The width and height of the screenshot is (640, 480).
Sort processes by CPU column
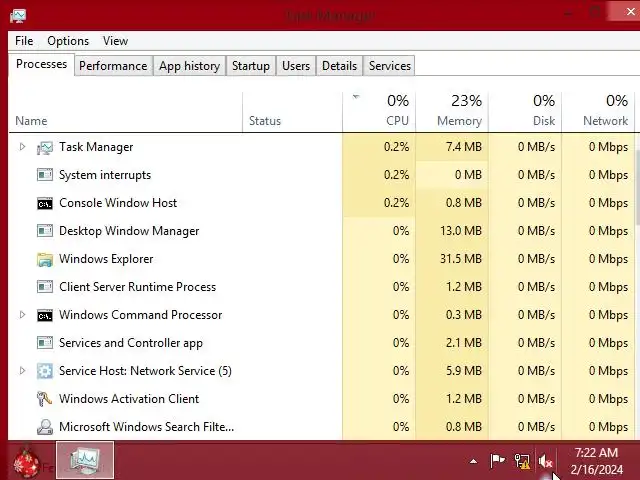379,112
